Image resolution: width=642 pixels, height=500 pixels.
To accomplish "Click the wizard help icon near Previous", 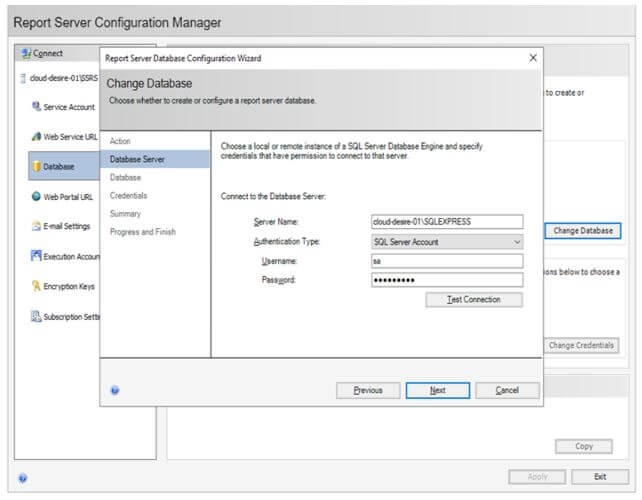I will pos(115,390).
